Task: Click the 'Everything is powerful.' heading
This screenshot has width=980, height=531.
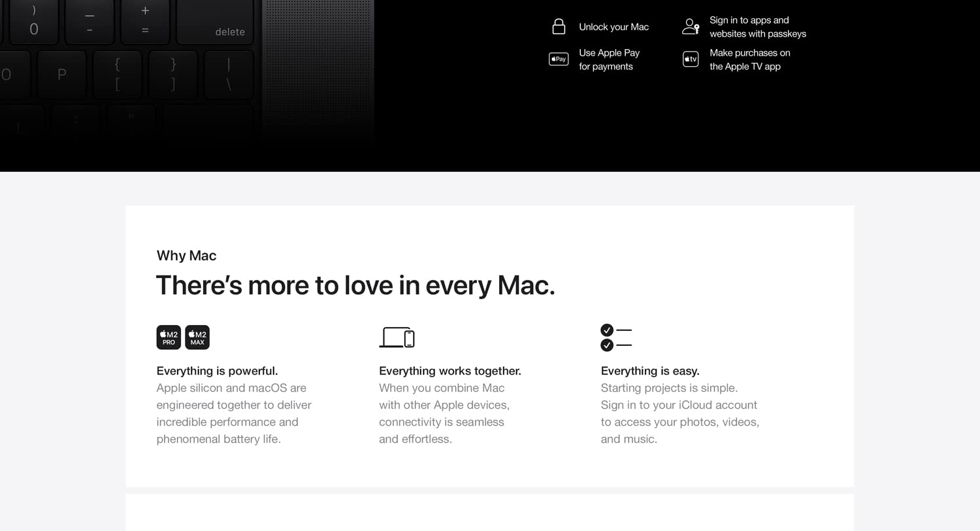Action: (217, 371)
